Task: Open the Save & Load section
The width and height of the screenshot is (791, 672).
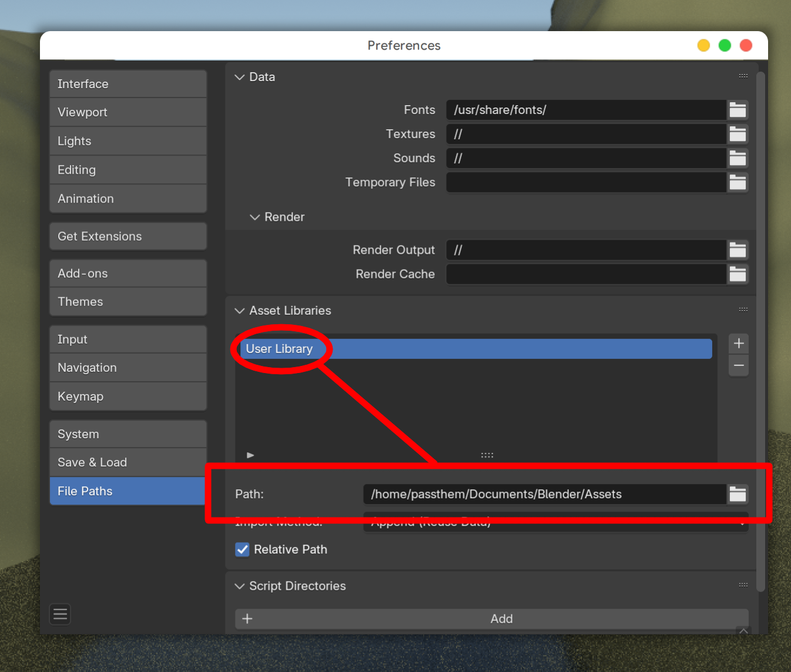Action: coord(128,462)
